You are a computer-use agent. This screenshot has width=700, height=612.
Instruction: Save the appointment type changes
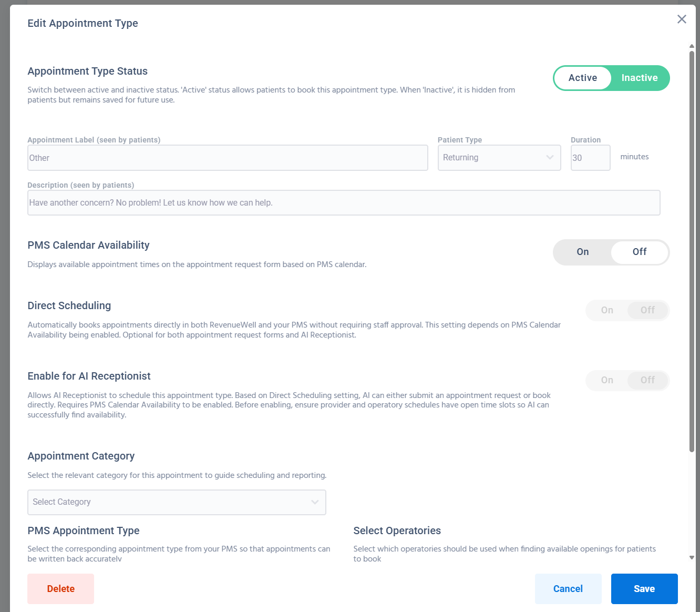[x=644, y=589]
